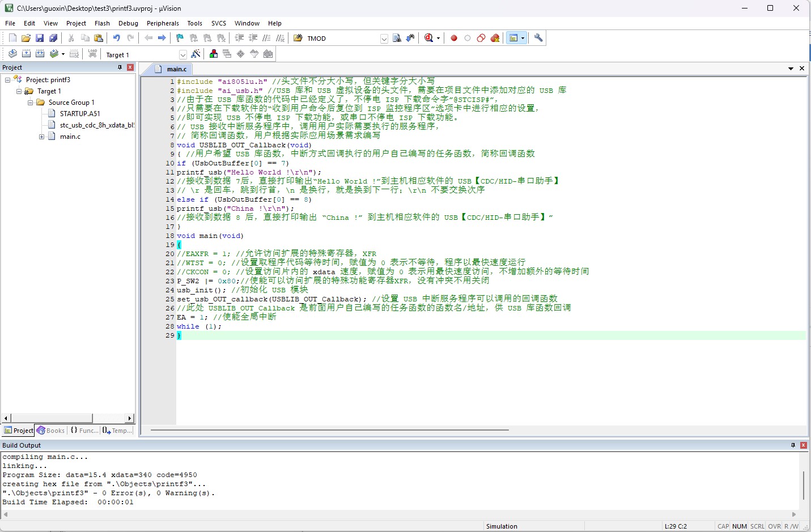Open the File menu
811x532 pixels.
10,23
